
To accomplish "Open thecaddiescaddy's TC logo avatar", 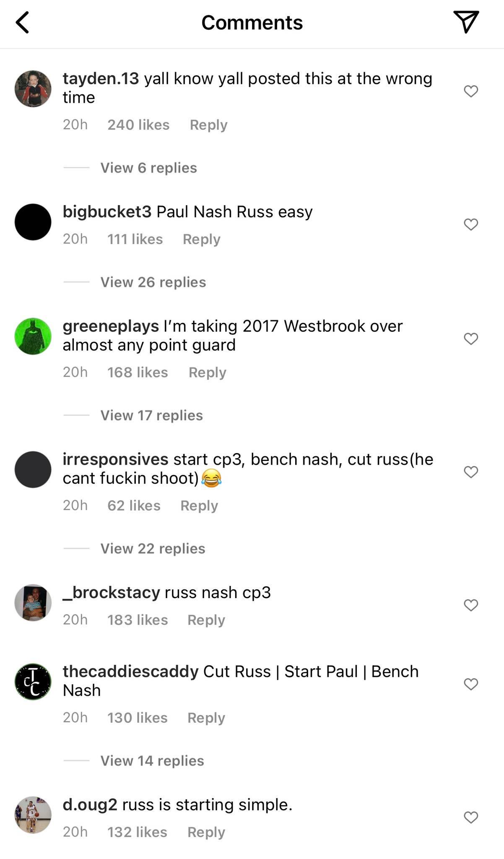I will coord(33,682).
